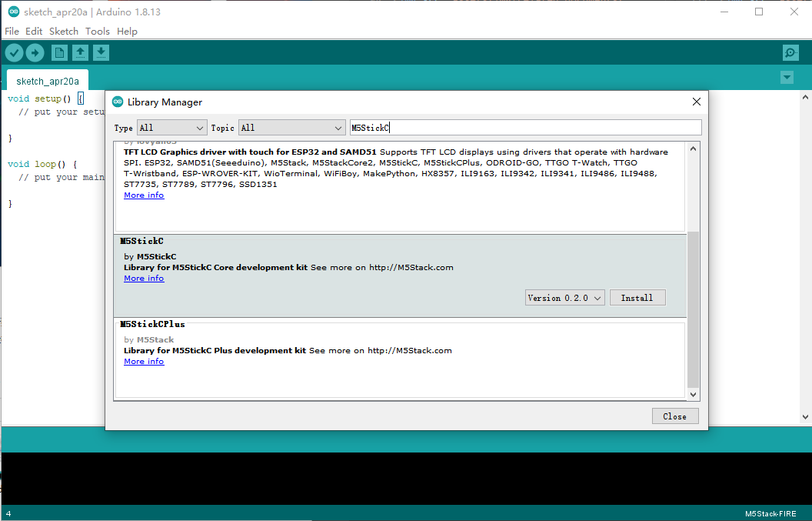Viewport: 812px width, 521px height.
Task: Open the Type filter dropdown
Action: (x=171, y=128)
